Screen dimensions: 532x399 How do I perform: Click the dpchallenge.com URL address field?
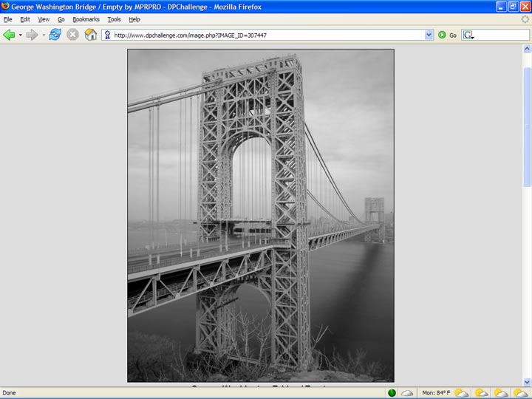click(x=267, y=35)
